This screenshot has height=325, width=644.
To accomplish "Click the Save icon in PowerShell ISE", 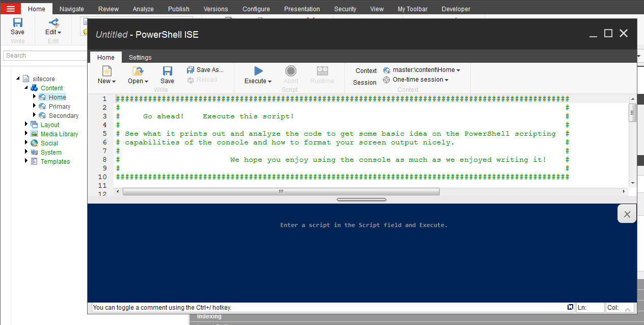I will click(167, 71).
